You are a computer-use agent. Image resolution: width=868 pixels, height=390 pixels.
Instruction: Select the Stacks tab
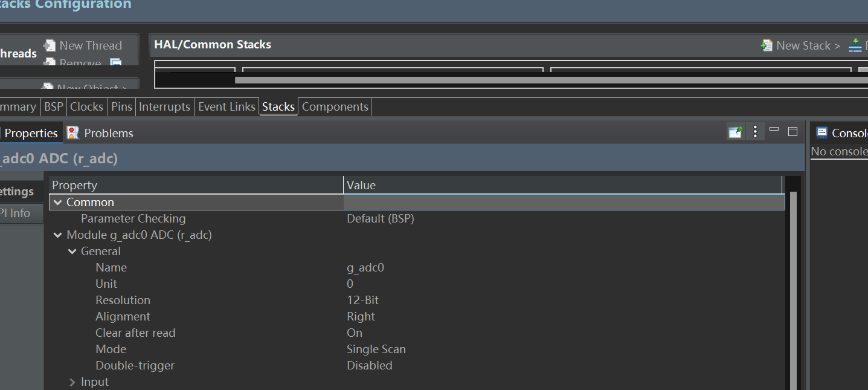[x=278, y=106]
